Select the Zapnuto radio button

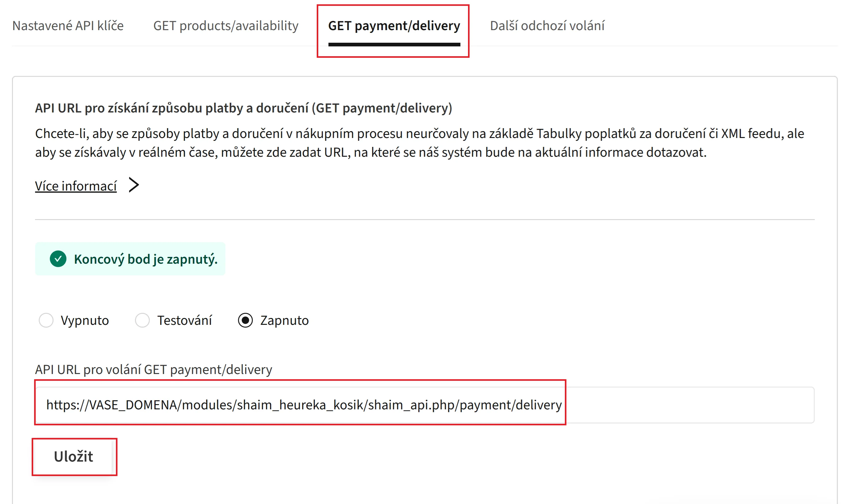[x=245, y=320]
